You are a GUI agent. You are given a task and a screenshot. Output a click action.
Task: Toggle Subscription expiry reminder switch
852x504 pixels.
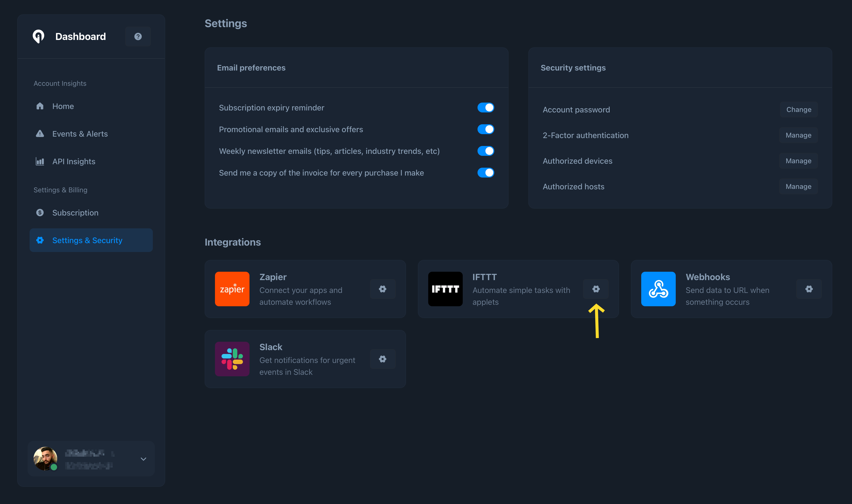486,108
